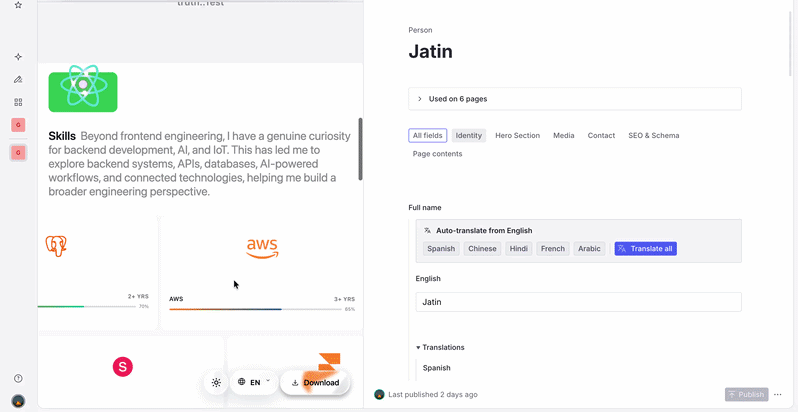The image size is (798, 412).
Task: Click the avatar next to Last published
Action: (379, 394)
